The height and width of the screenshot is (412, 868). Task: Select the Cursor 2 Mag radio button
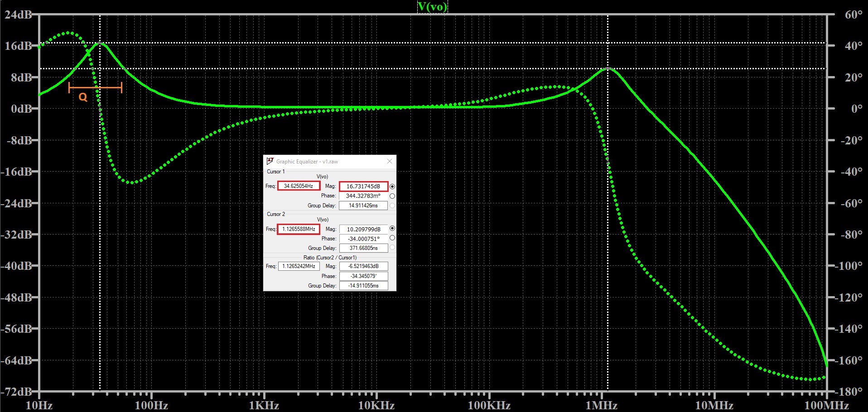point(392,229)
